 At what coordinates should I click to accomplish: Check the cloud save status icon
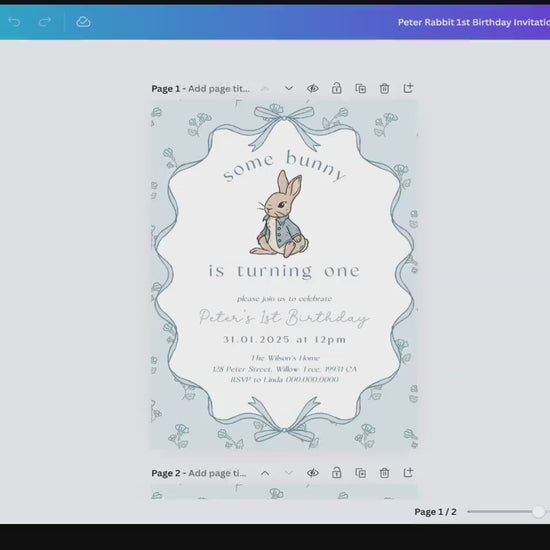[x=83, y=22]
